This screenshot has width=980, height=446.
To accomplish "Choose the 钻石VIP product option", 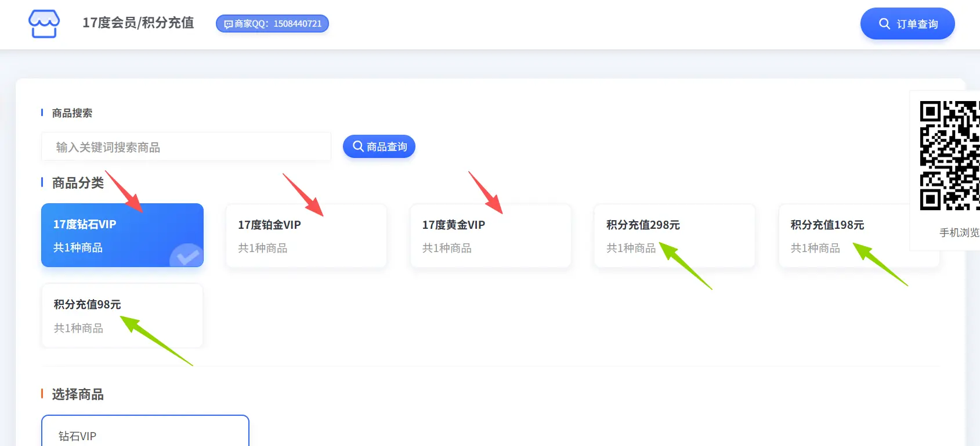I will [145, 433].
